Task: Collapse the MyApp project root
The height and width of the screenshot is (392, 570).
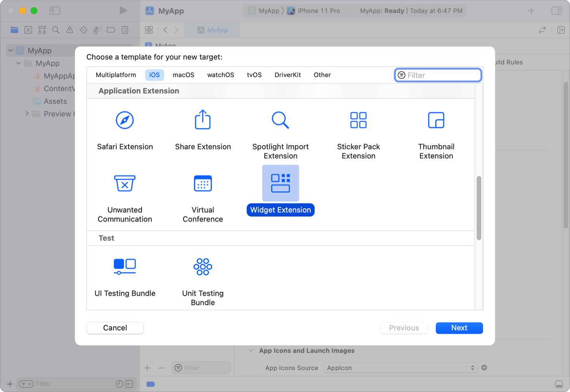Action: click(x=10, y=50)
